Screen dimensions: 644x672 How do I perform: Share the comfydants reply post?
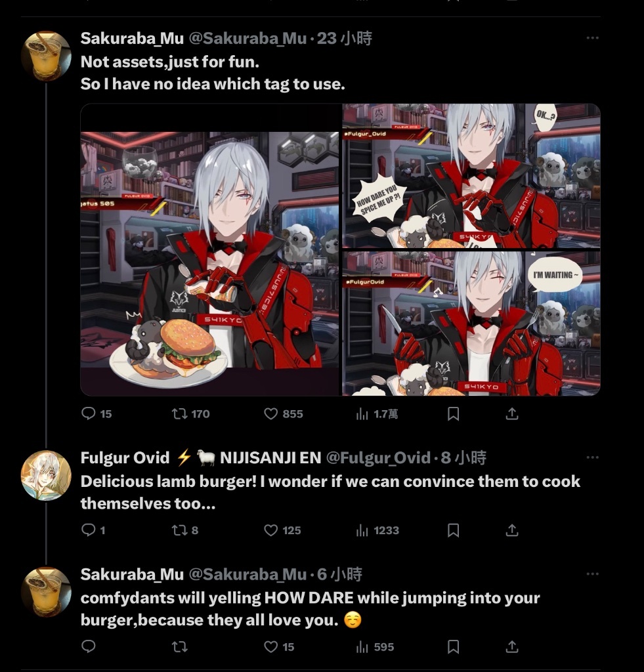[512, 646]
